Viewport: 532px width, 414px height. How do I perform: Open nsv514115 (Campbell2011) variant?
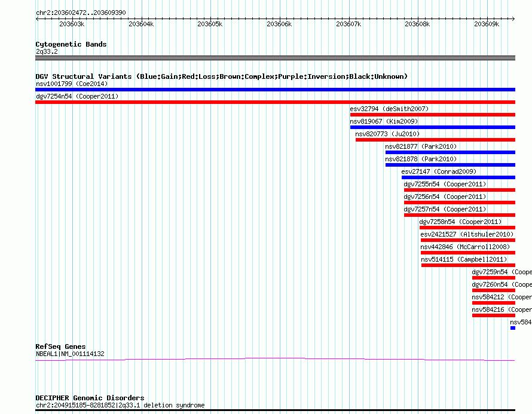(464, 259)
